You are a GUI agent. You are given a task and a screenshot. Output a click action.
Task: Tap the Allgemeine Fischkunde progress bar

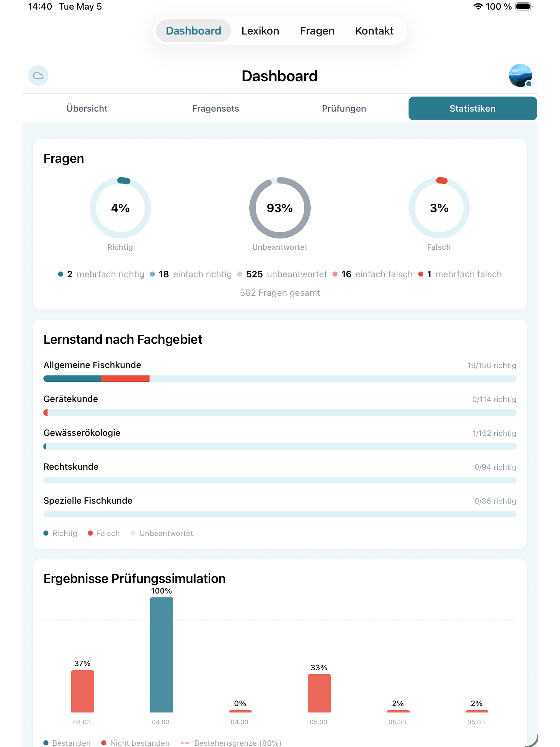coord(280,379)
